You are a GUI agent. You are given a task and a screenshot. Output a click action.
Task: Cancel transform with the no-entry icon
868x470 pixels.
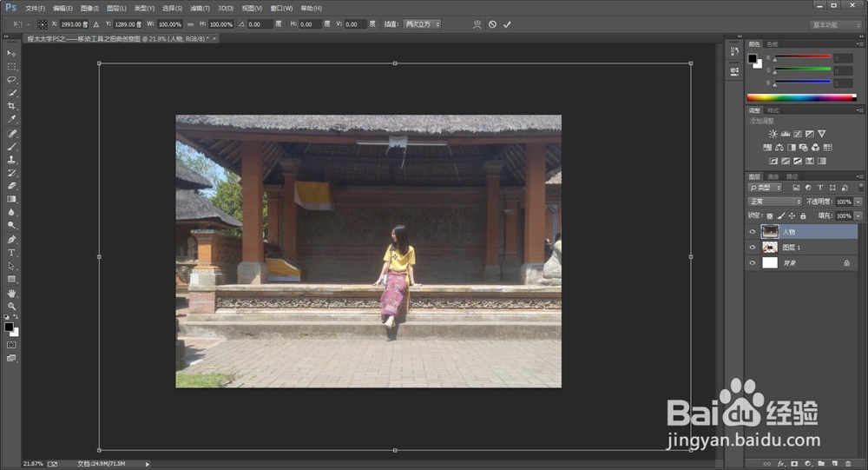[x=492, y=24]
